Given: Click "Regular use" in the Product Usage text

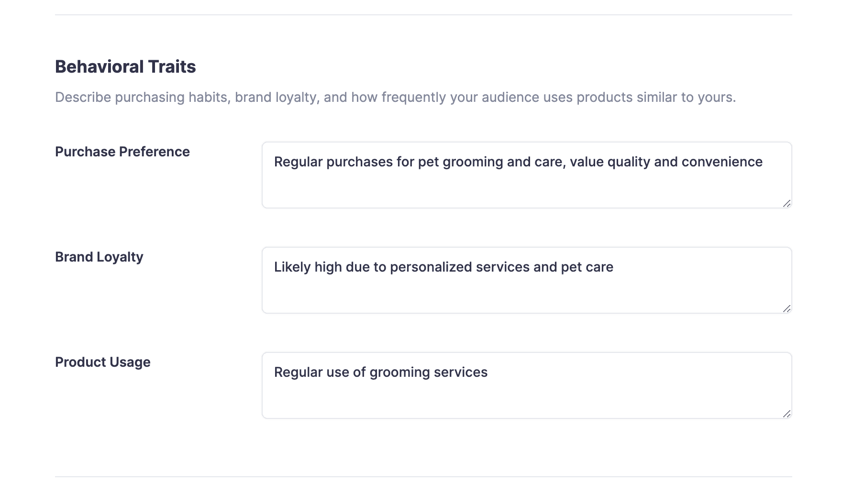Looking at the screenshot, I should (x=311, y=372).
